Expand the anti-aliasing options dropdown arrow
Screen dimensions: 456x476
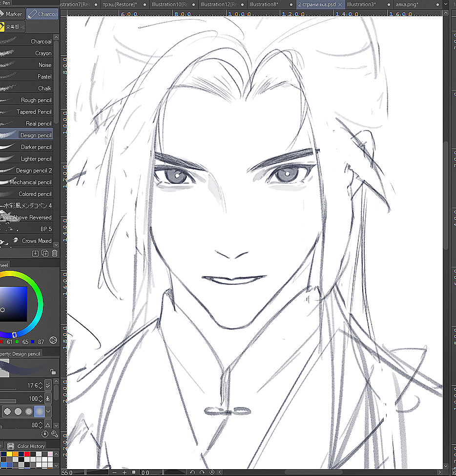[x=48, y=411]
